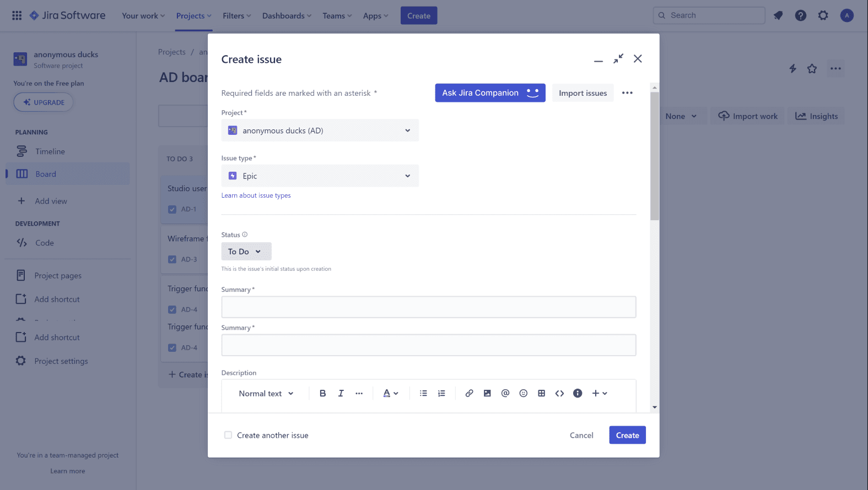Open the Learn about issue types link

tap(256, 195)
